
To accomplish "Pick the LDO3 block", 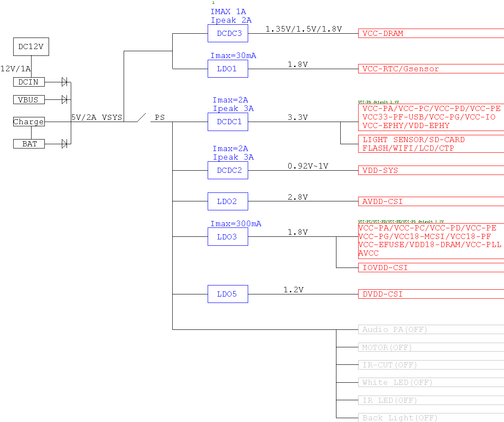I will (228, 236).
